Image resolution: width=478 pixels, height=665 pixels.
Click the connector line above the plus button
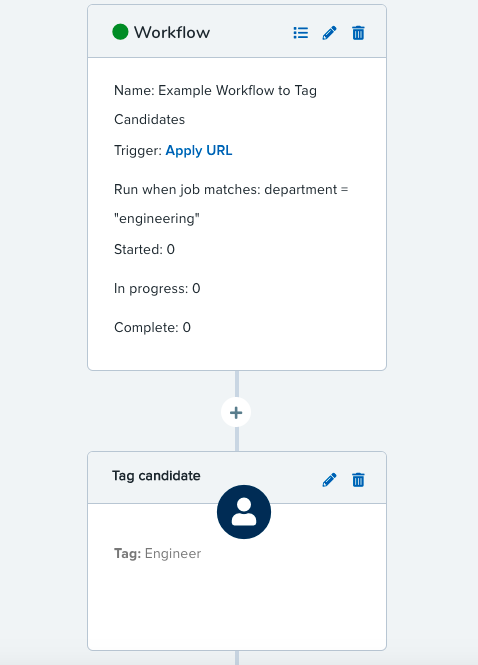(x=237, y=384)
